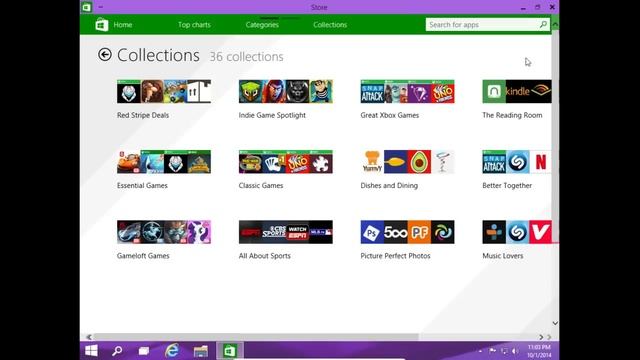
Task: Click the Task View icon on taskbar
Action: [144, 351]
